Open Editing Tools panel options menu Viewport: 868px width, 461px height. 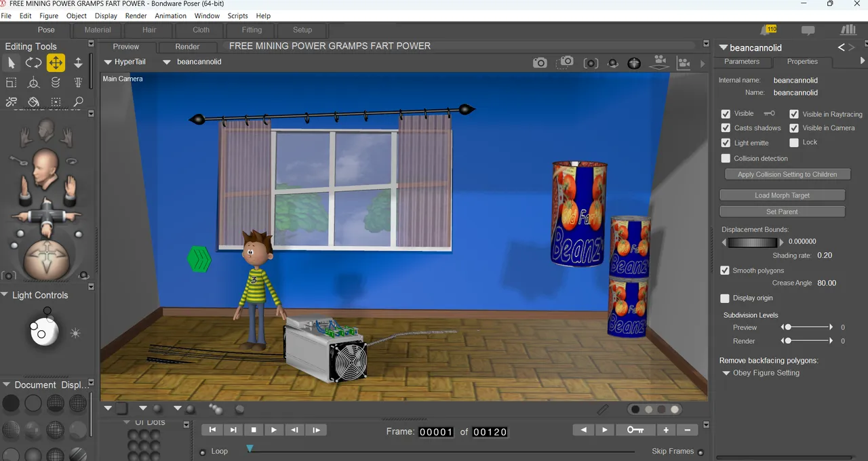[x=91, y=45]
